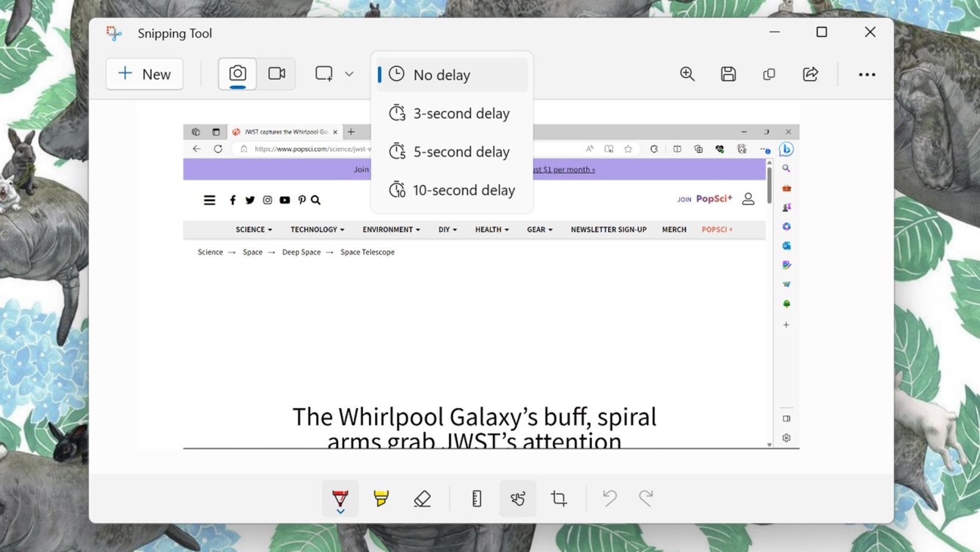Switch to video recording mode
980x552 pixels.
[x=277, y=73]
